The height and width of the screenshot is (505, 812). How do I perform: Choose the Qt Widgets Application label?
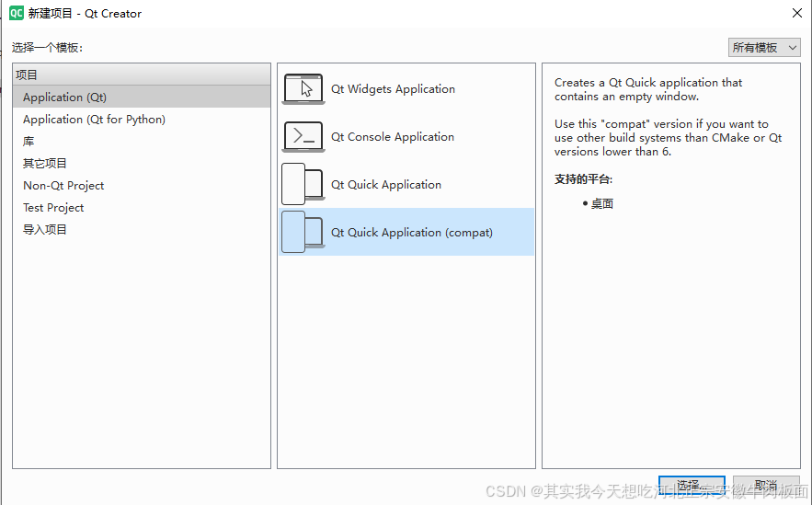[393, 89]
